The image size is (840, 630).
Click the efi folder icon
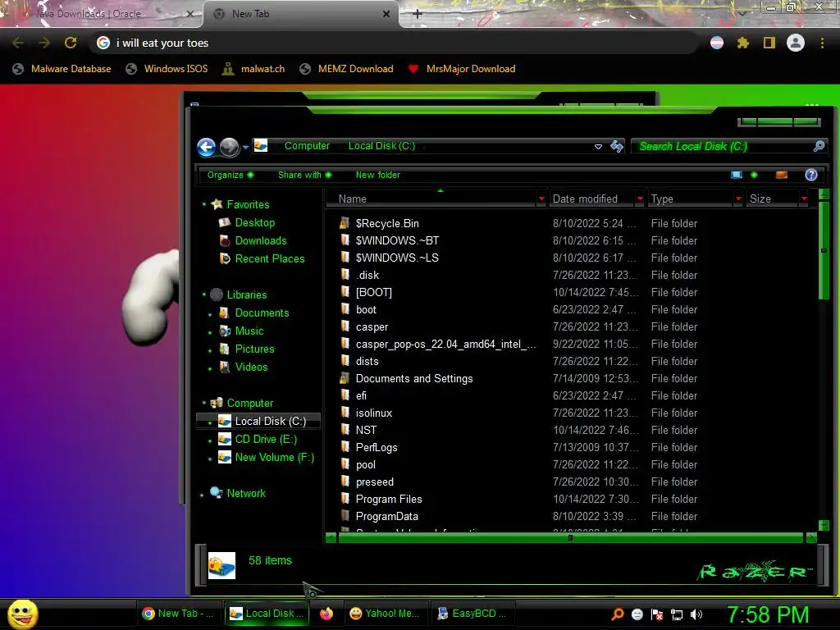[x=345, y=395]
